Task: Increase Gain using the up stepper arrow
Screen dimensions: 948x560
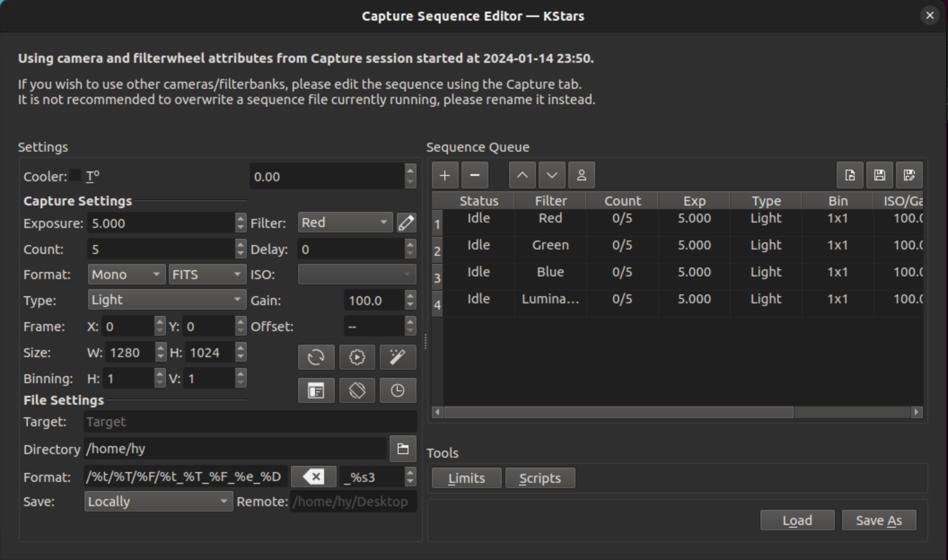Action: pos(409,297)
